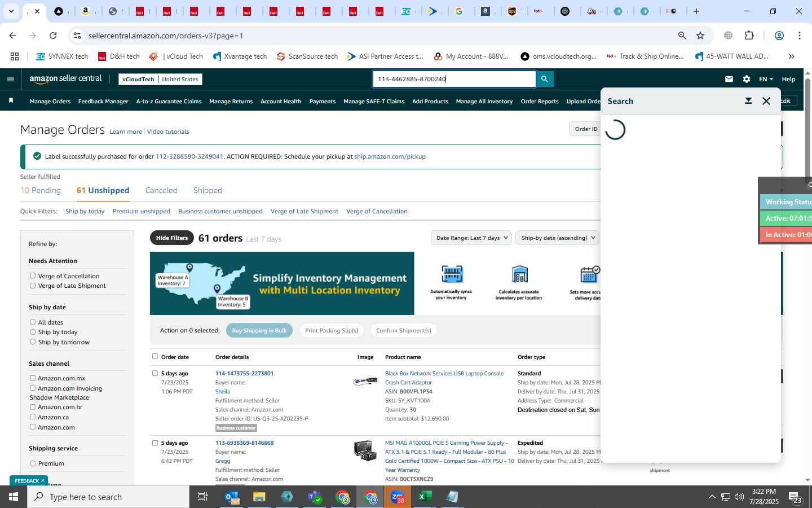The width and height of the screenshot is (812, 508).
Task: Minimize the Search side panel
Action: 748,101
